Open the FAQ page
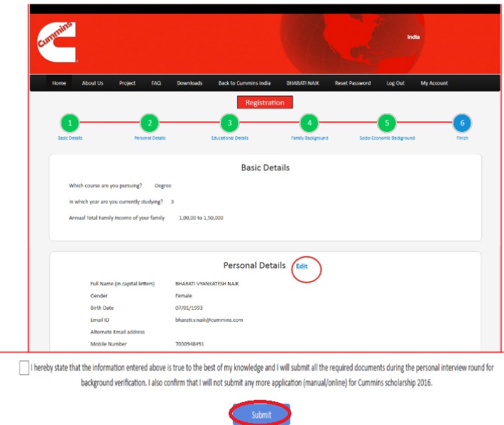Viewport: 504px width, 425px height. click(156, 83)
